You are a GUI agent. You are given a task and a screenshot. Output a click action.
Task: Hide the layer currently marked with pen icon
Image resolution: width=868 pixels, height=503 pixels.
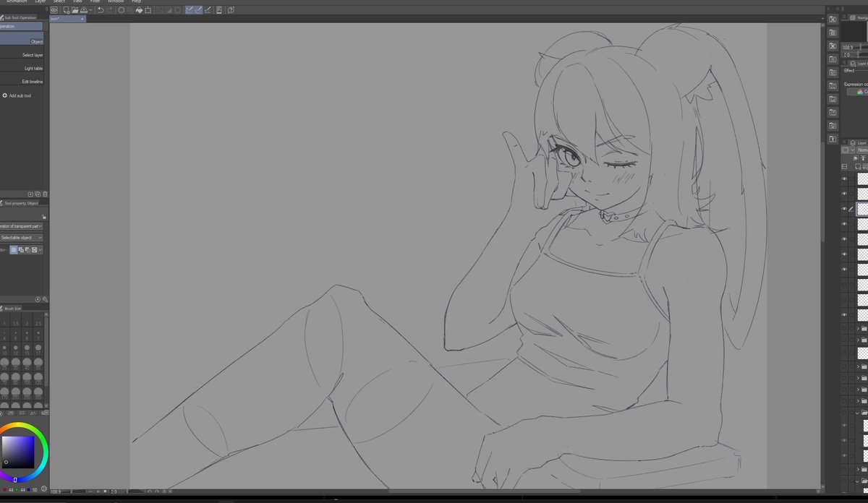coord(844,208)
